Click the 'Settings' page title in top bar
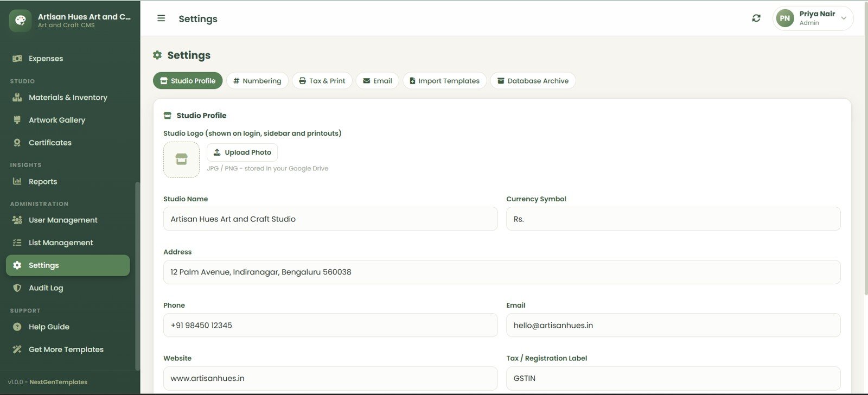This screenshot has width=868, height=395. point(198,19)
